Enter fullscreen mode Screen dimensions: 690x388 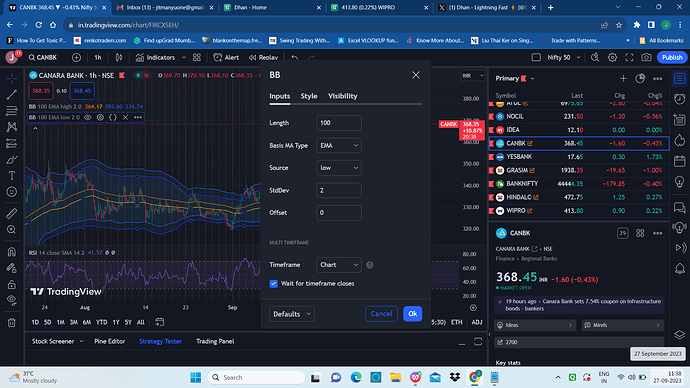point(629,57)
